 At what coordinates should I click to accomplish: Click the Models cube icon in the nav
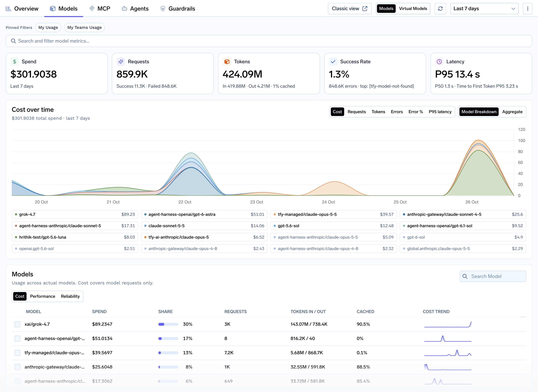coord(53,9)
